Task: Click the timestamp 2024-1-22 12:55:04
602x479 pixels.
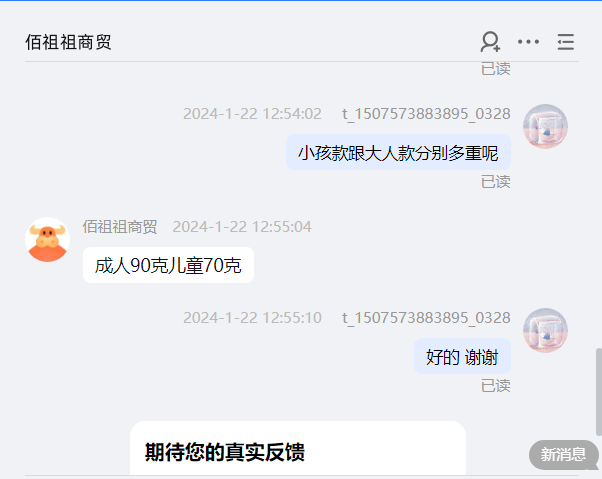Action: coord(242,227)
